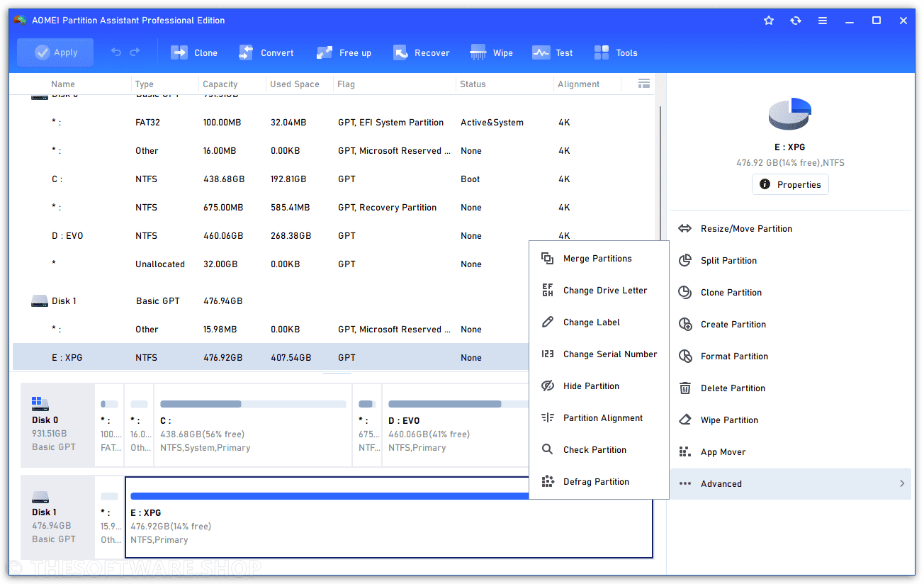The image size is (924, 584).
Task: Sort by the Used Space column header
Action: (295, 84)
